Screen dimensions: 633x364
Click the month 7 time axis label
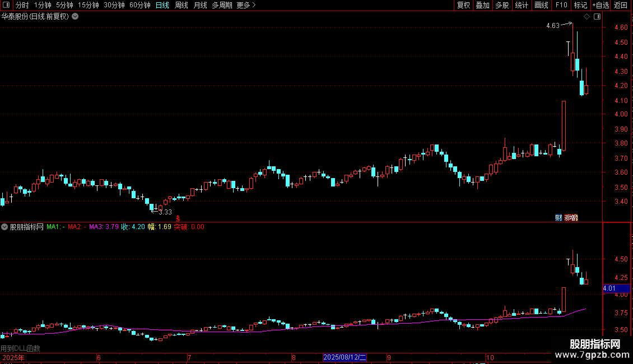pyautogui.click(x=189, y=358)
